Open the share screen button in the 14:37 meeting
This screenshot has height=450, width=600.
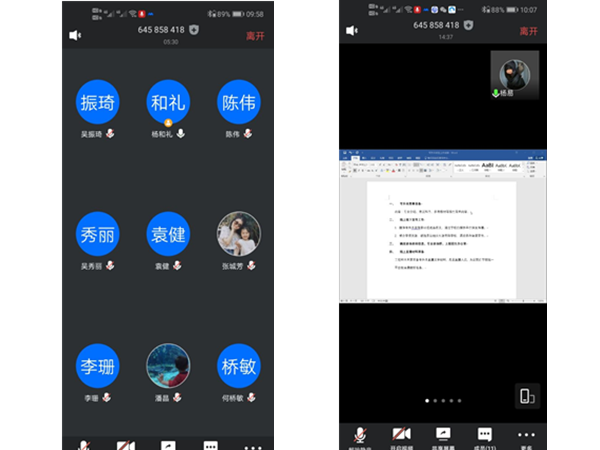pos(442,434)
